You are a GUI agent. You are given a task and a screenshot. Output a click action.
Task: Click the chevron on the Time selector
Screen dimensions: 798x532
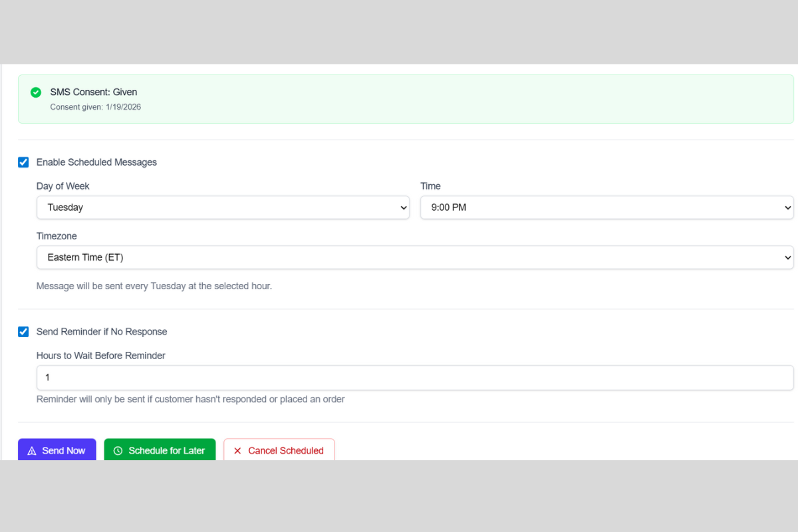(787, 207)
